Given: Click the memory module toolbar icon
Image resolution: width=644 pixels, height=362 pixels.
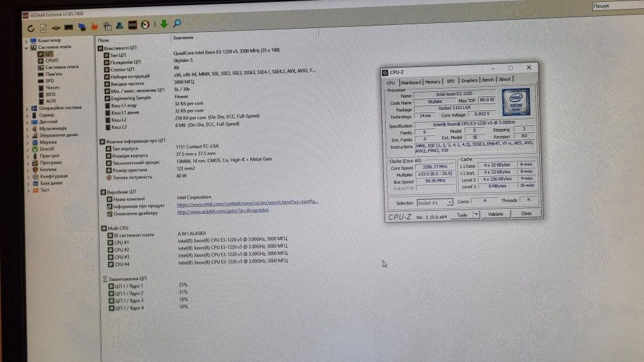Looking at the screenshot, I should pyautogui.click(x=68, y=27).
